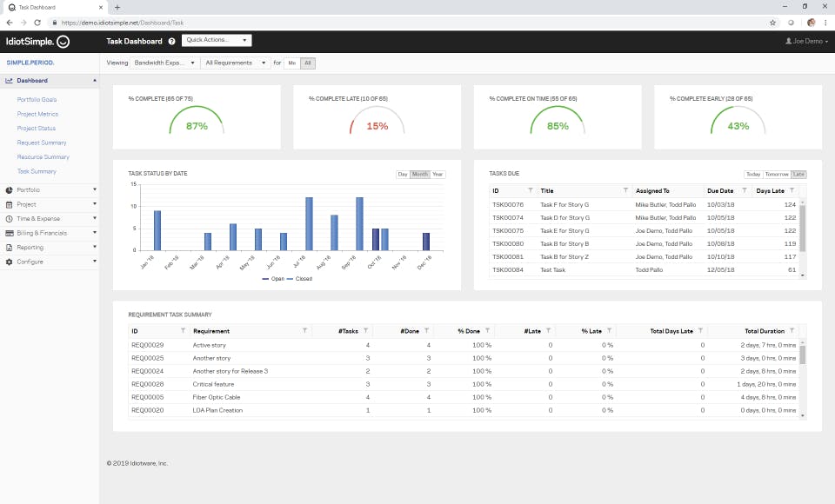Filter the Requirement column in summary table
Image resolution: width=835 pixels, height=504 pixels.
click(x=304, y=331)
